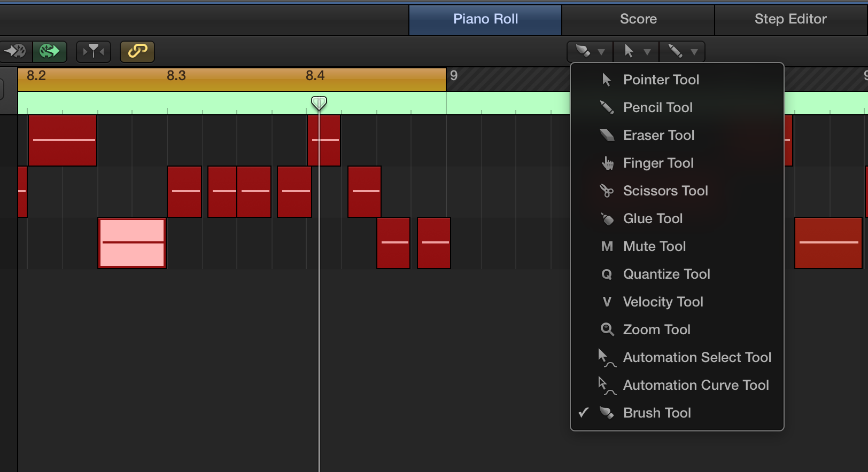Screen dimensions: 868x472
Task: Toggle the green MIDI Out button
Action: [x=50, y=51]
